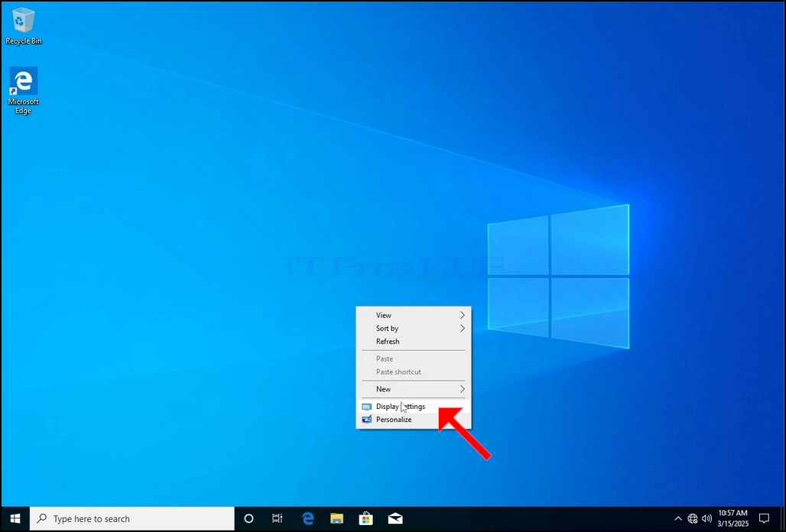The width and height of the screenshot is (786, 532).
Task: Click the arrow next to Sort by
Action: 462,328
